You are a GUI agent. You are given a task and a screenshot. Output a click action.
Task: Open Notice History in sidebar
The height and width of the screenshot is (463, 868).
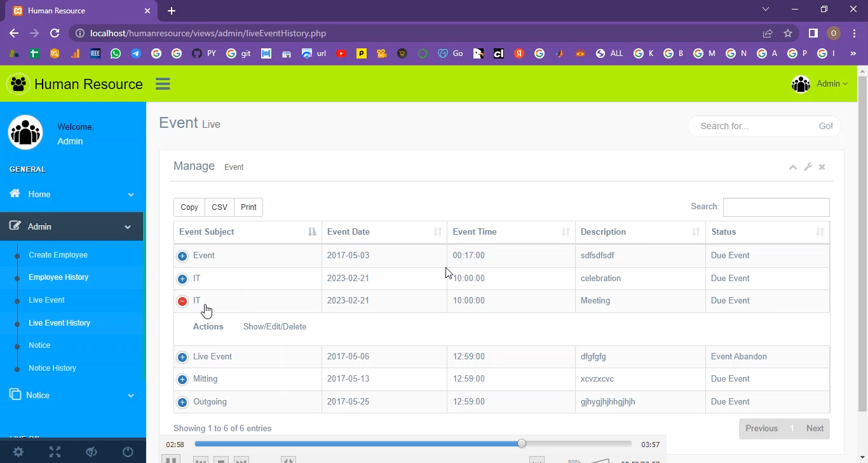pyautogui.click(x=52, y=368)
